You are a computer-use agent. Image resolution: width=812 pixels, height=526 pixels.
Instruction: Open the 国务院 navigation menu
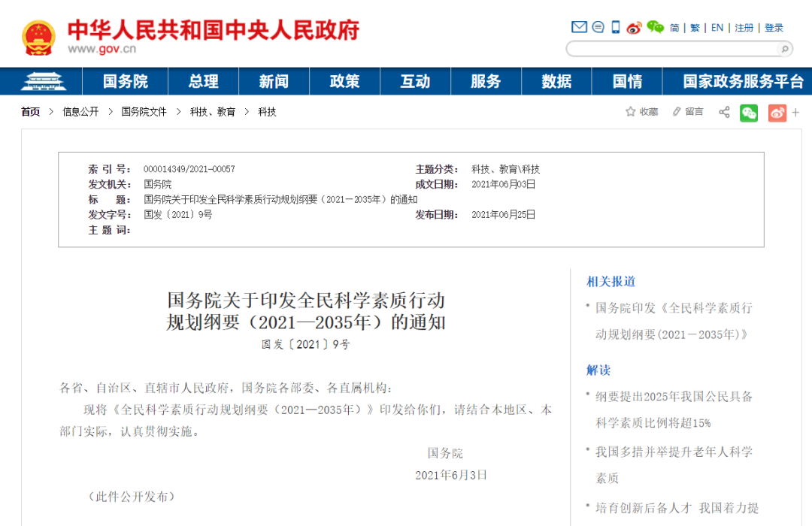(x=126, y=81)
